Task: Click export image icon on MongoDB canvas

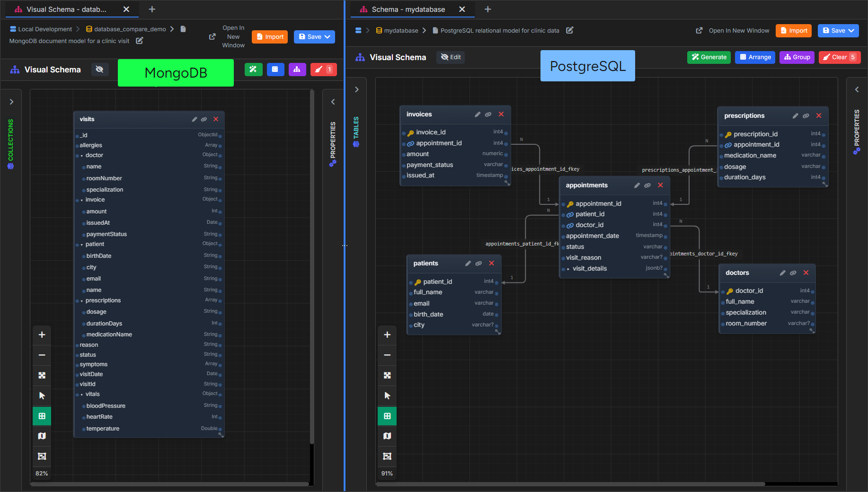Action: tap(42, 457)
